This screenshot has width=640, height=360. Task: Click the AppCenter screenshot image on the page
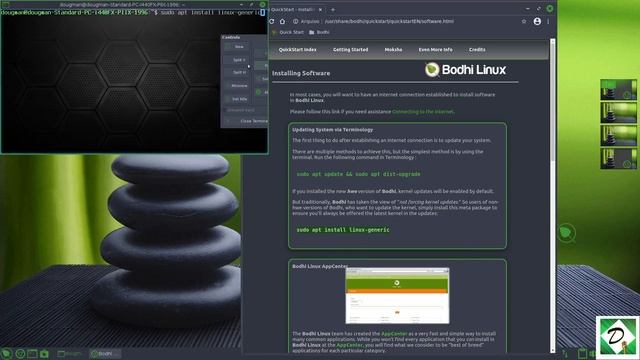(x=397, y=296)
